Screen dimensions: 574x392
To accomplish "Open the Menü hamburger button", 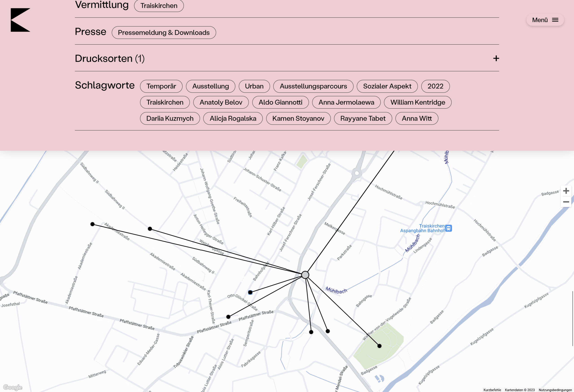I will (545, 20).
